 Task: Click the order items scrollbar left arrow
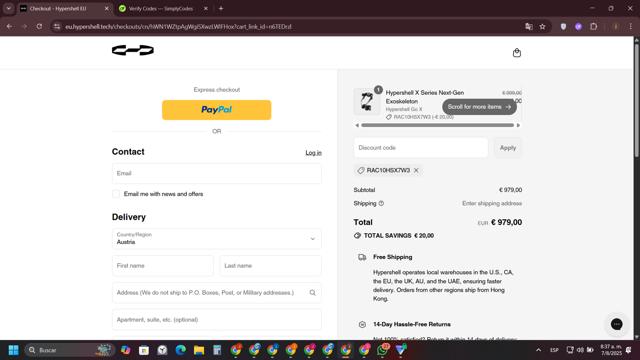(357, 125)
